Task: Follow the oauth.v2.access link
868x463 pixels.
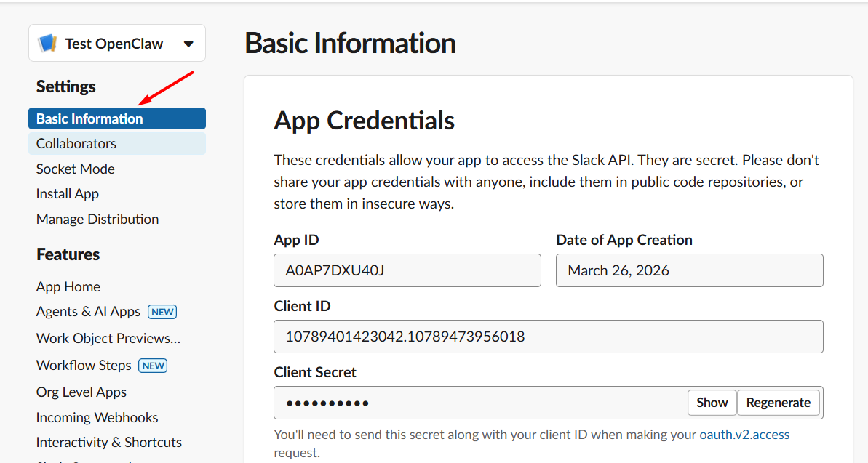Action: 744,435
